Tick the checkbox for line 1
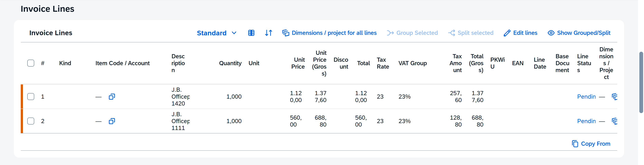Viewport: 644px width, 165px height. 31,97
